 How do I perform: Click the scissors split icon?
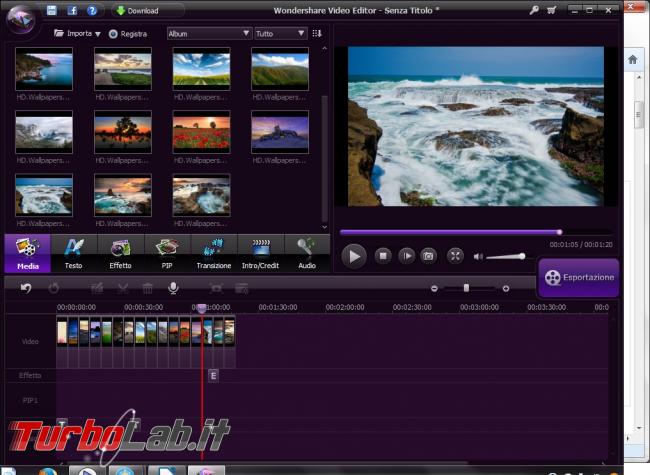point(123,288)
